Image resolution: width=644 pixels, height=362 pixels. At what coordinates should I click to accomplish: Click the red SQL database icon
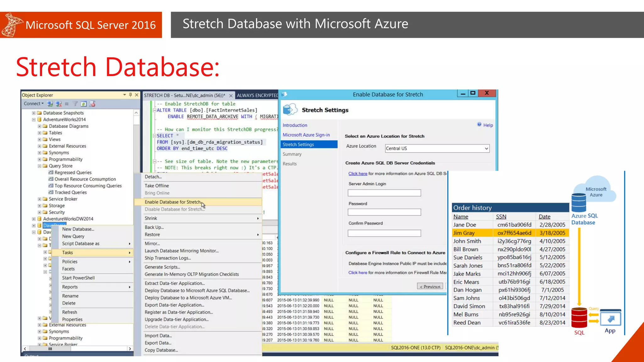pos(579,318)
